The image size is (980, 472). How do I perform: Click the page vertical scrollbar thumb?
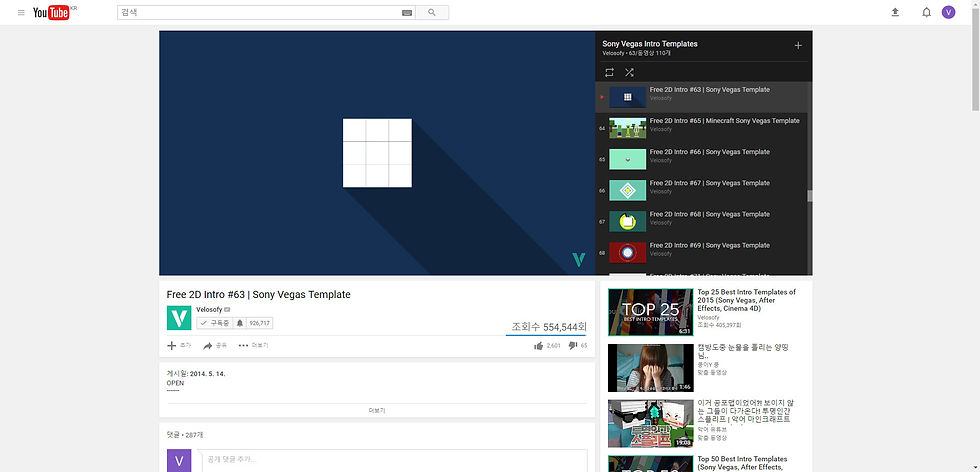(976, 59)
